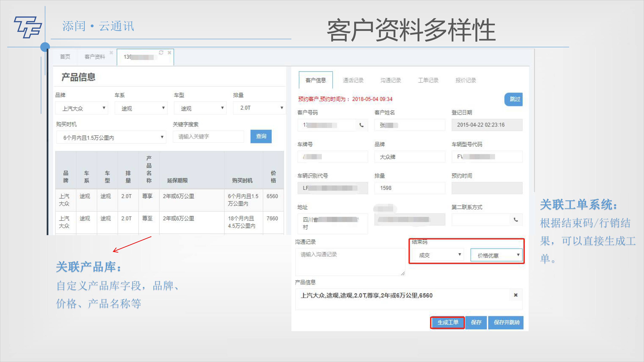644x362 pixels.
Task: Close the 139 customer tab
Action: tap(169, 52)
